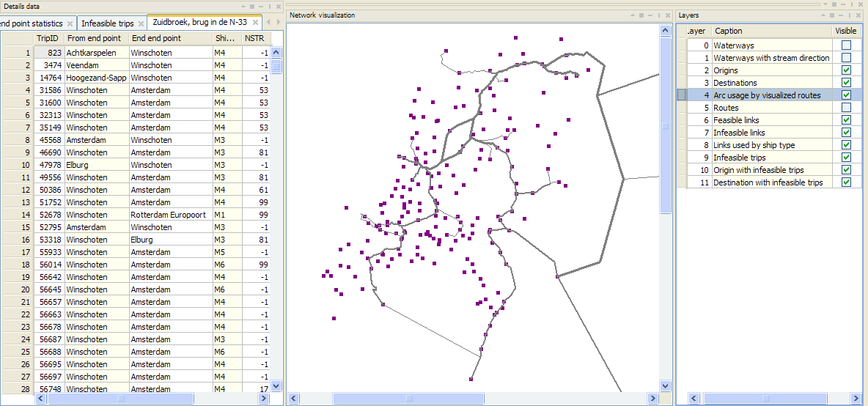
Task: Select the Routes layer row caption
Action: click(x=772, y=107)
